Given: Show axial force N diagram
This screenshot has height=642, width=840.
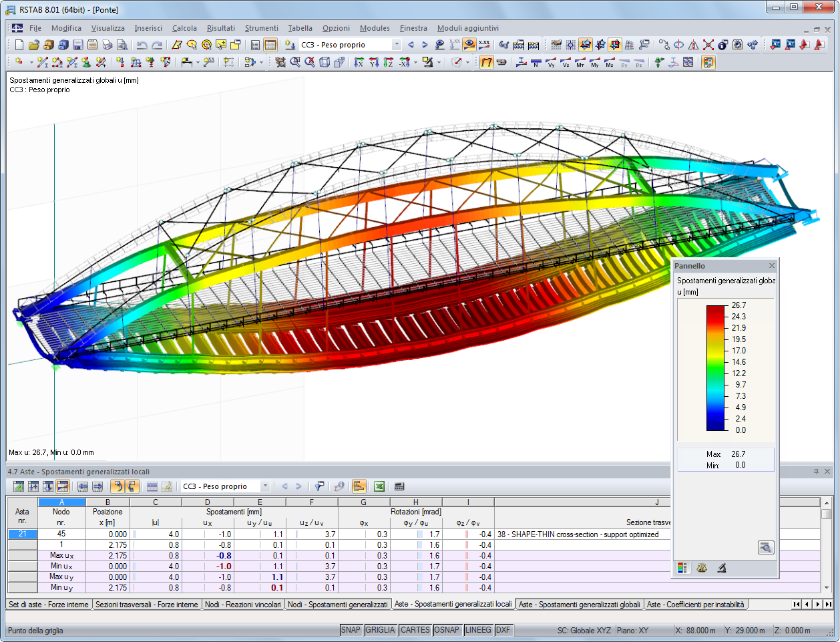Looking at the screenshot, I should (x=536, y=62).
